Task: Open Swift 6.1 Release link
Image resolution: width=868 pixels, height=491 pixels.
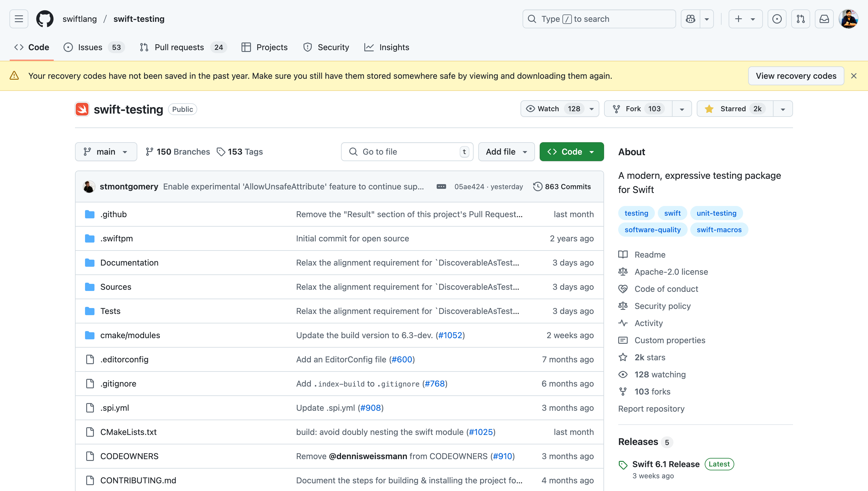Action: click(x=665, y=464)
